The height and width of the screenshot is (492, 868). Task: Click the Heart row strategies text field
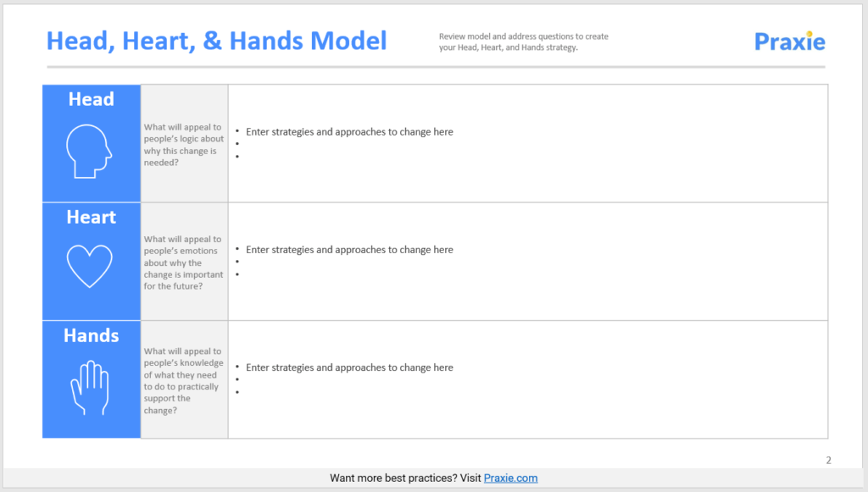click(x=528, y=262)
